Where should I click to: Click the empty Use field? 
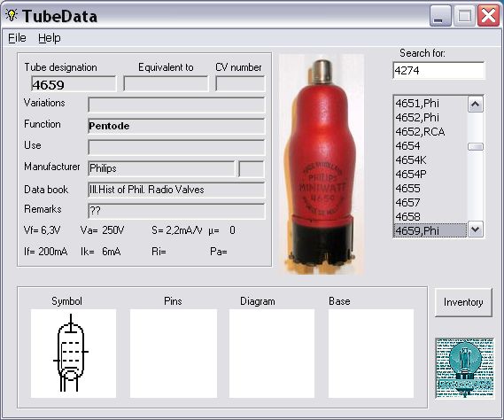176,147
